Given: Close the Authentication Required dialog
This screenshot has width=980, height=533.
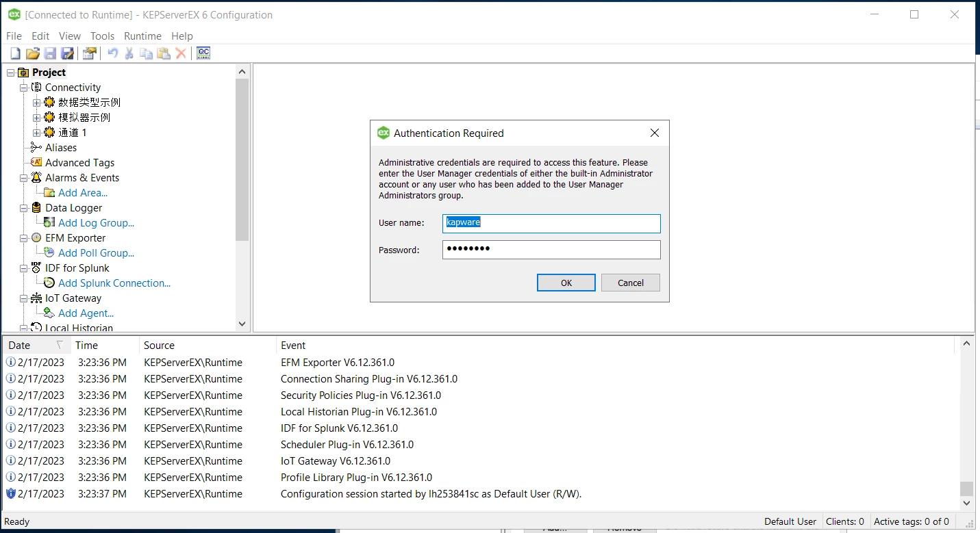Looking at the screenshot, I should click(655, 133).
